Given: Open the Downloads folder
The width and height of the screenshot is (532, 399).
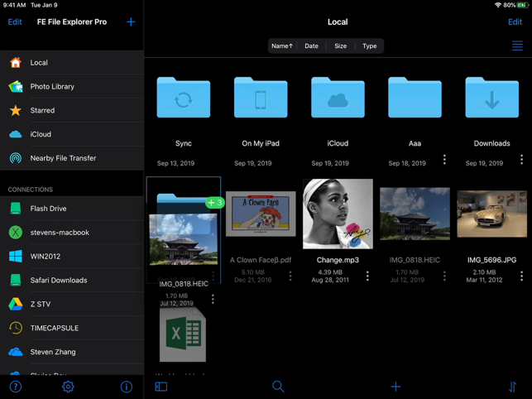Looking at the screenshot, I should click(x=492, y=98).
